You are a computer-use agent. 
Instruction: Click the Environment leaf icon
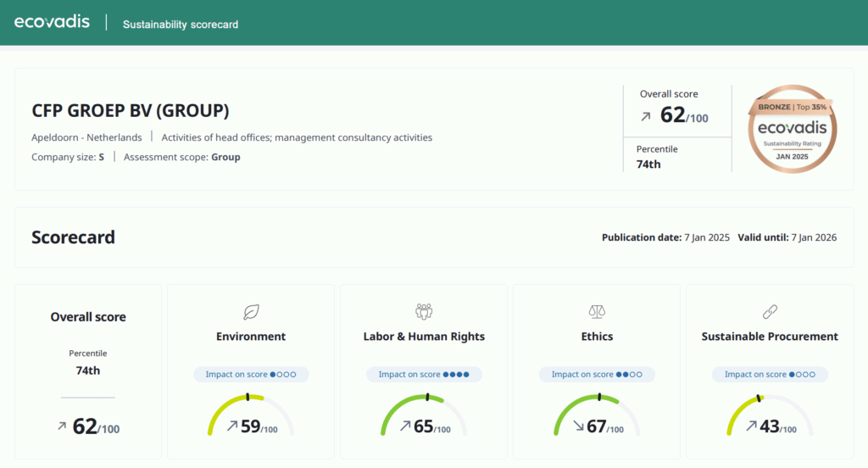[x=251, y=312]
